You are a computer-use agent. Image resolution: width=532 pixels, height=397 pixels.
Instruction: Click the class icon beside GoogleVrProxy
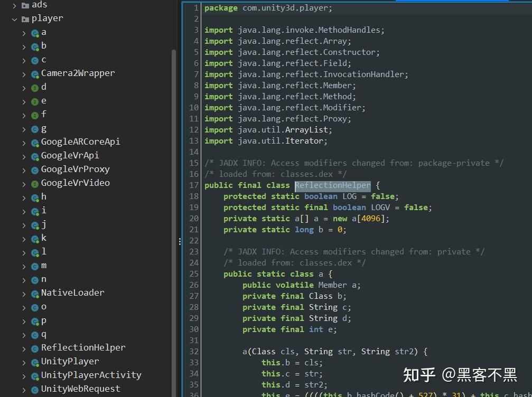34,169
